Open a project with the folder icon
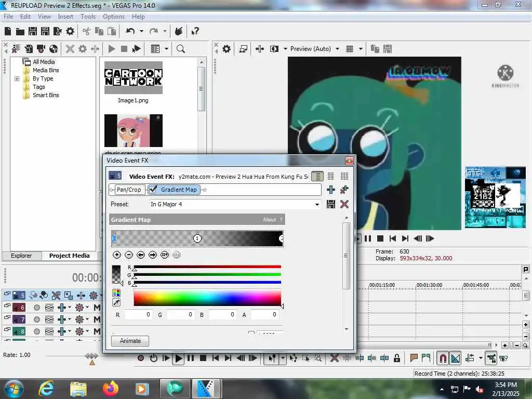Viewport: 532px width, 399px height. click(x=20, y=32)
